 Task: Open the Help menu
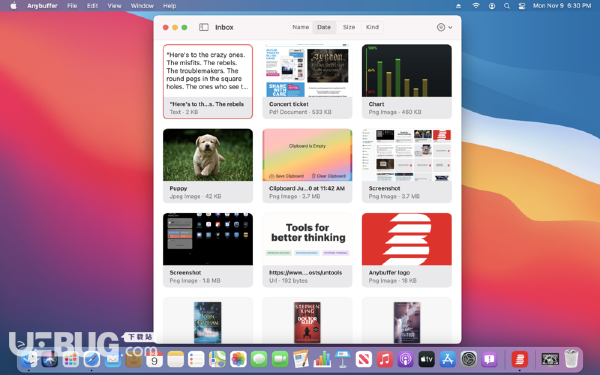(170, 6)
